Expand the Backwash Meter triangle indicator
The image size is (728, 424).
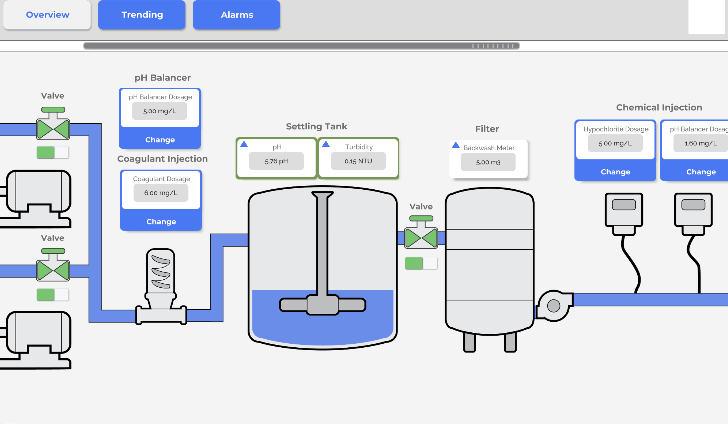coord(457,146)
